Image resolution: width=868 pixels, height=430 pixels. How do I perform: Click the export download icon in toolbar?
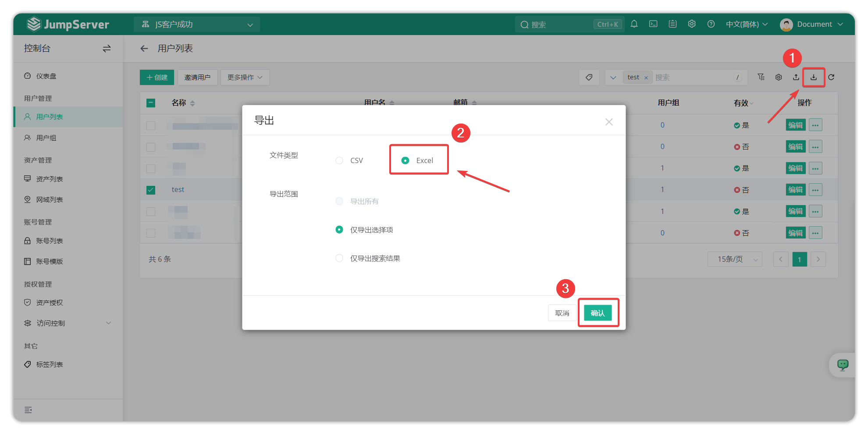(x=814, y=77)
